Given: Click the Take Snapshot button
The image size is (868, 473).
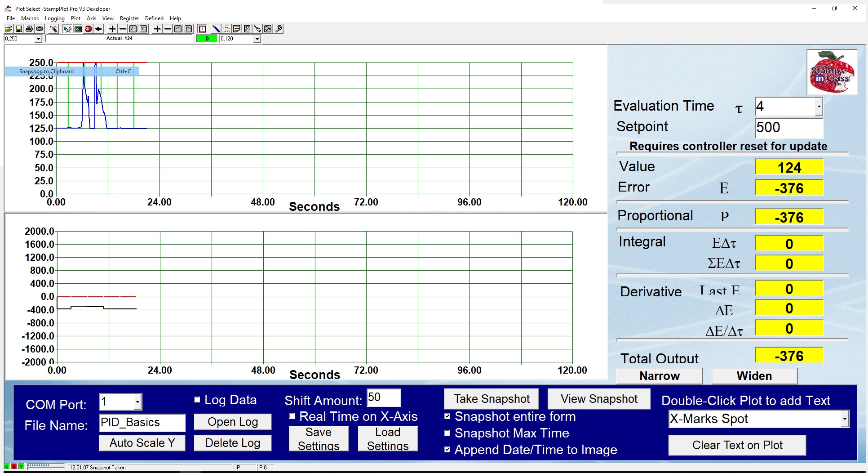Looking at the screenshot, I should tap(492, 399).
